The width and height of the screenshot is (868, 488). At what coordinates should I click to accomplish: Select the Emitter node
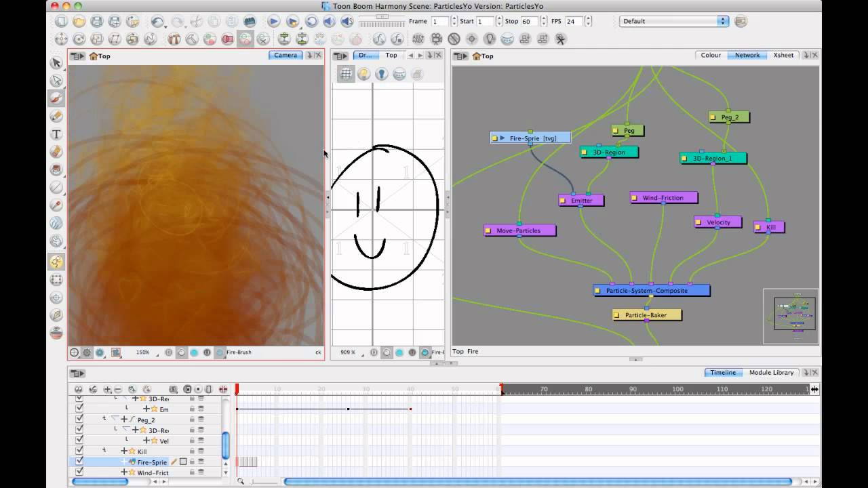click(x=581, y=201)
